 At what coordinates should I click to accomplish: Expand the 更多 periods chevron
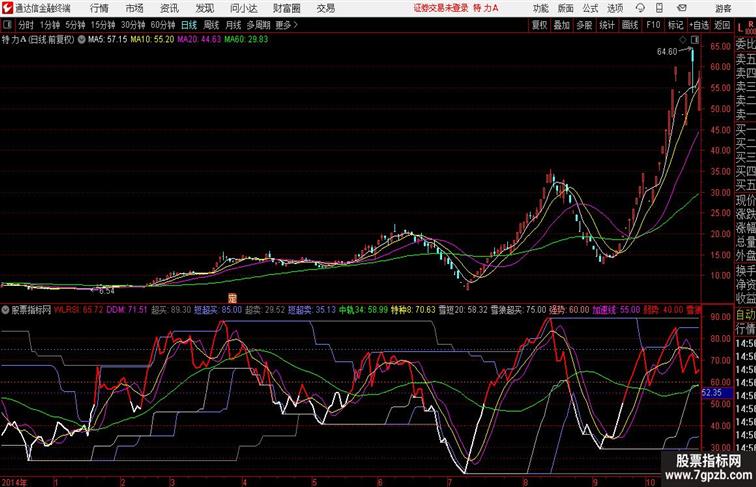[287, 25]
